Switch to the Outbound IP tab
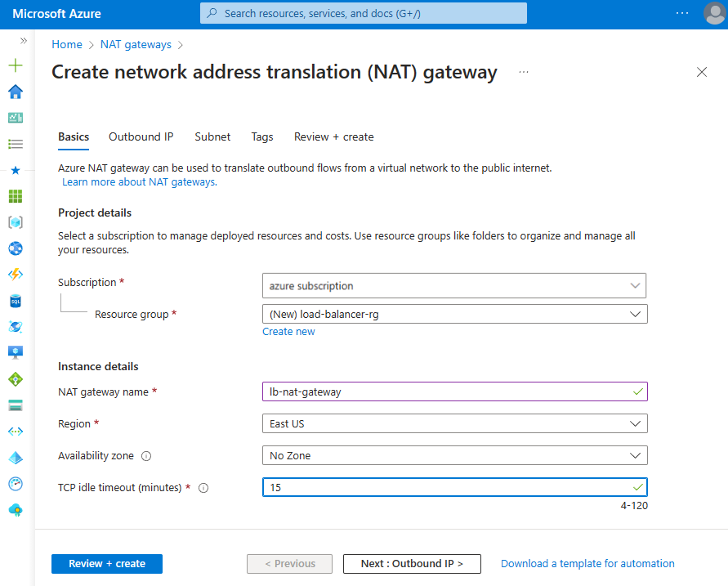Image resolution: width=728 pixels, height=586 pixels. coord(141,136)
